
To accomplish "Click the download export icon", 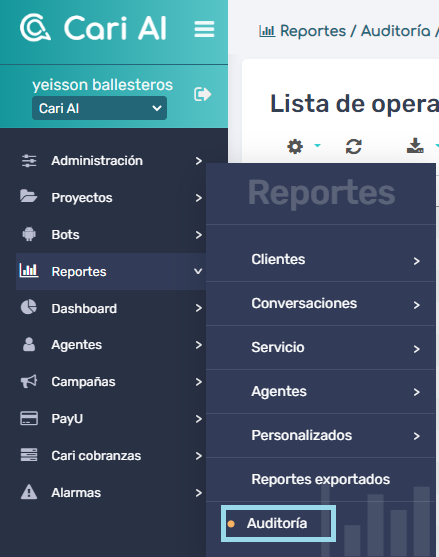I will pos(415,146).
